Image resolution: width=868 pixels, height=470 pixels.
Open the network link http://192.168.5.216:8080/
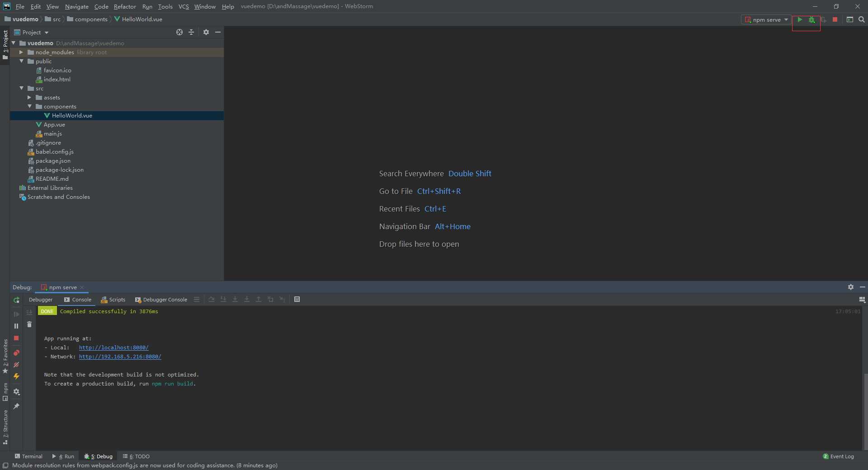(120, 357)
